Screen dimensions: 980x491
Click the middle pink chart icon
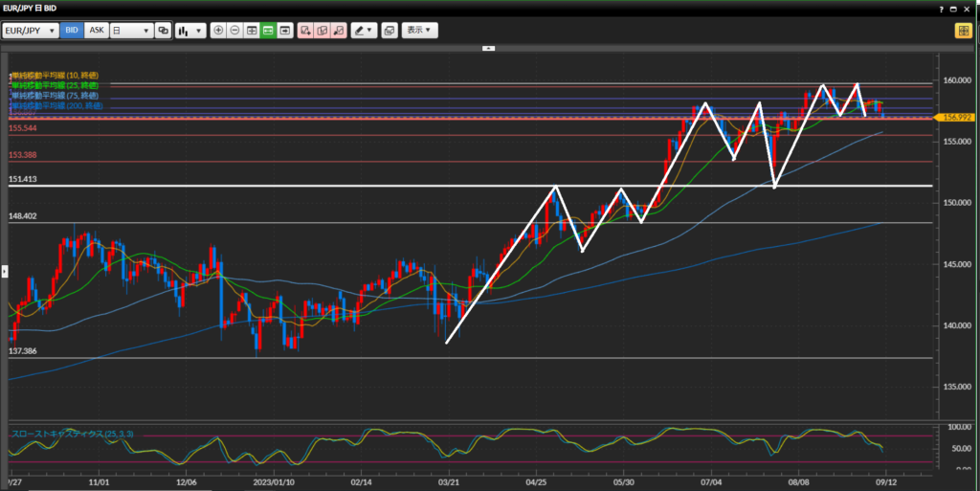tap(322, 31)
